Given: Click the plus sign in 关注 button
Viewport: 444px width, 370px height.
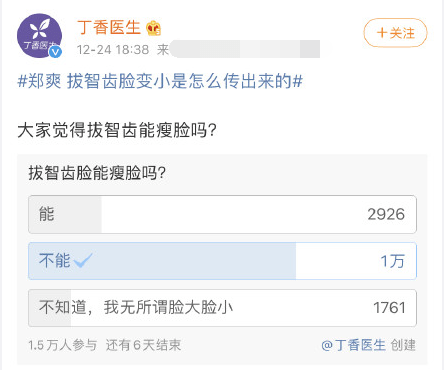Looking at the screenshot, I should coord(382,33).
